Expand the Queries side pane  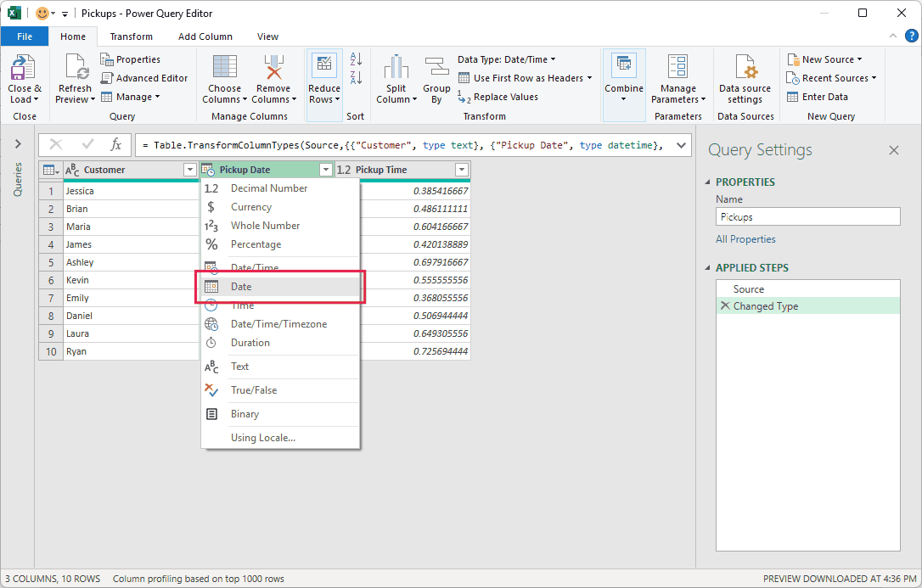point(18,144)
